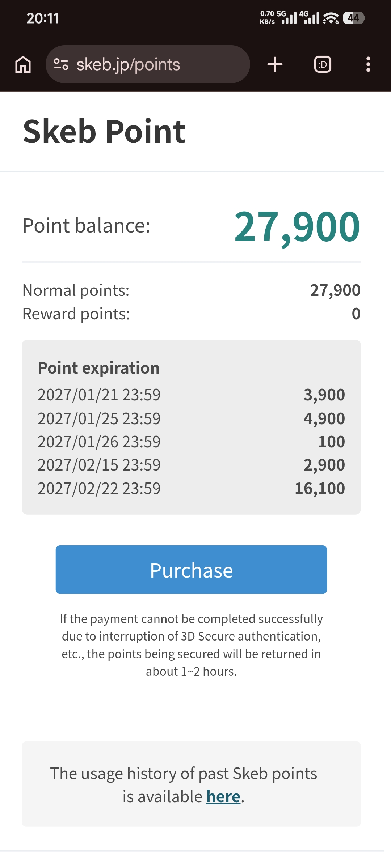Tap the battery indicator in status bar

point(354,18)
